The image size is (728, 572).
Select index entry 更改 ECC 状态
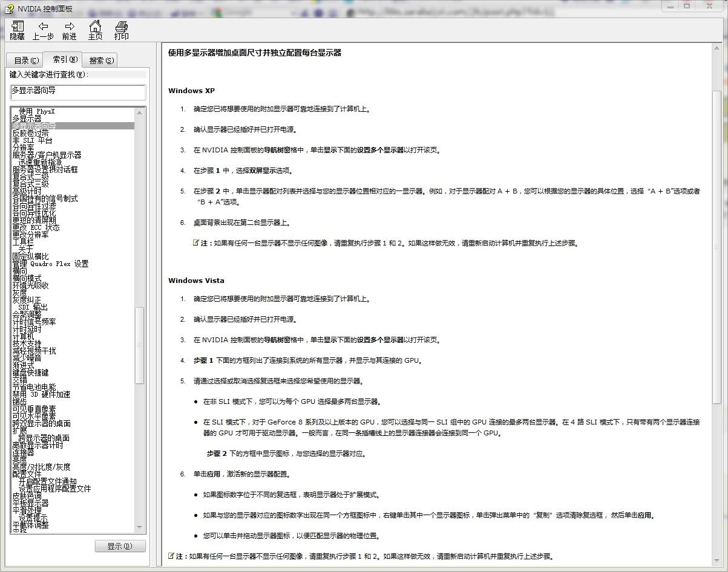36,228
